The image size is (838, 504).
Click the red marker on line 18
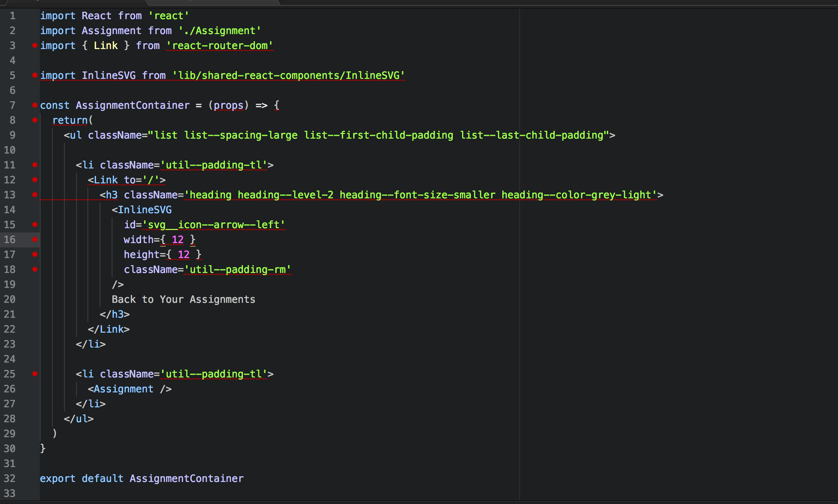[x=35, y=269]
